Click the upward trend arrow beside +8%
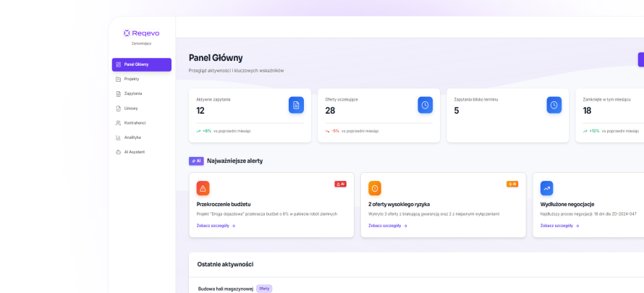644x293 pixels. tap(198, 132)
